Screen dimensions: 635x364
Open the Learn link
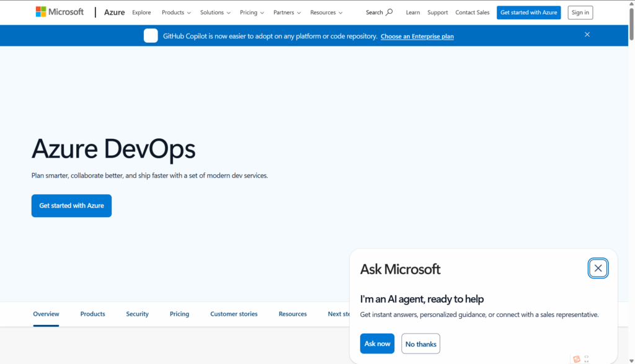(x=412, y=12)
